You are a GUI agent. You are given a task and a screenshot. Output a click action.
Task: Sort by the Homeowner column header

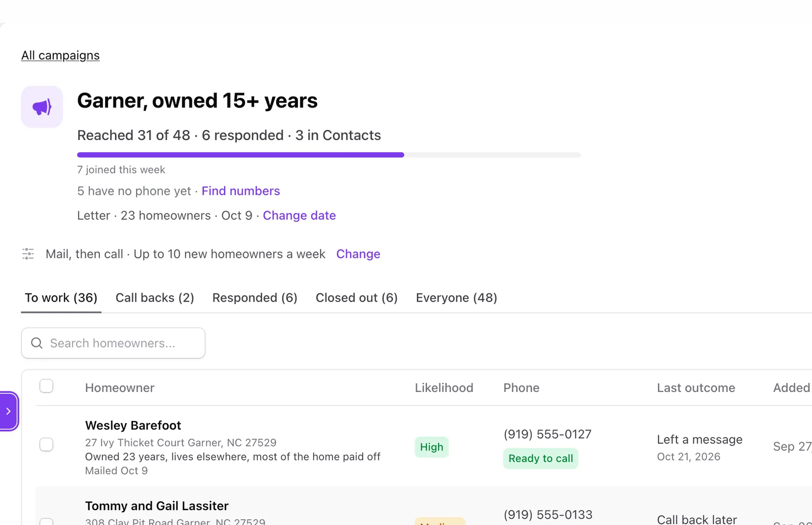point(120,388)
